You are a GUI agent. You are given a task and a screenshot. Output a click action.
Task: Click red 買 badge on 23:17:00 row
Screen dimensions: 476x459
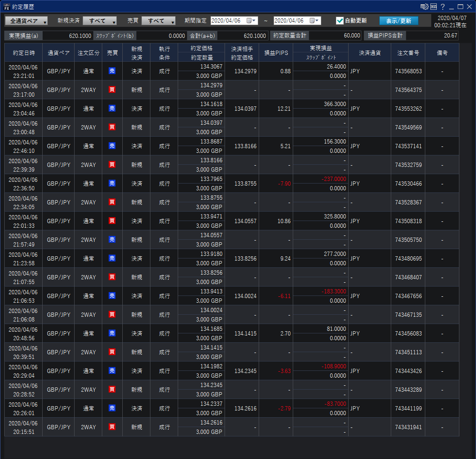tap(112, 90)
